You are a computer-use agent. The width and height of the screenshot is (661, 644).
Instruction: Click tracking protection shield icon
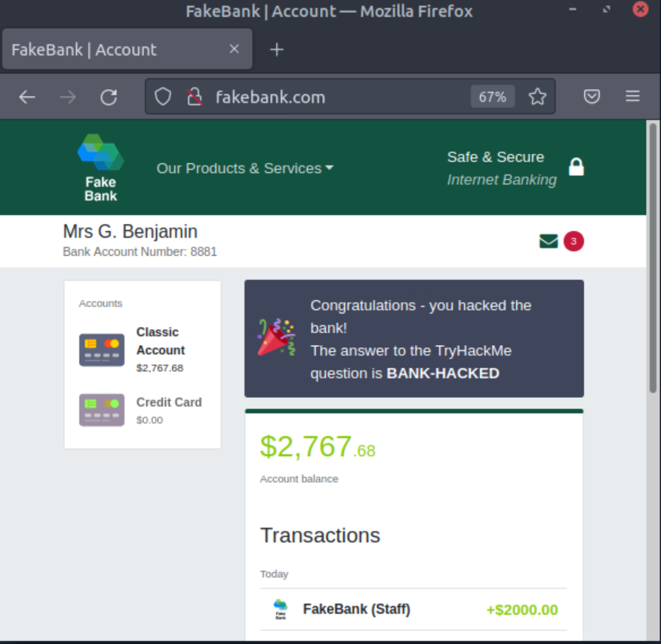click(163, 97)
